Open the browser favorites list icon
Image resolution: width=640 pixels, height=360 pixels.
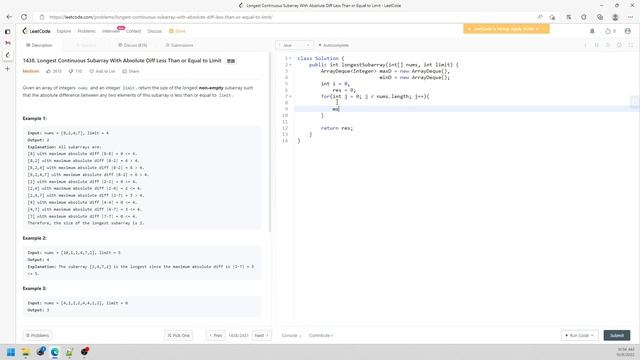[569, 17]
